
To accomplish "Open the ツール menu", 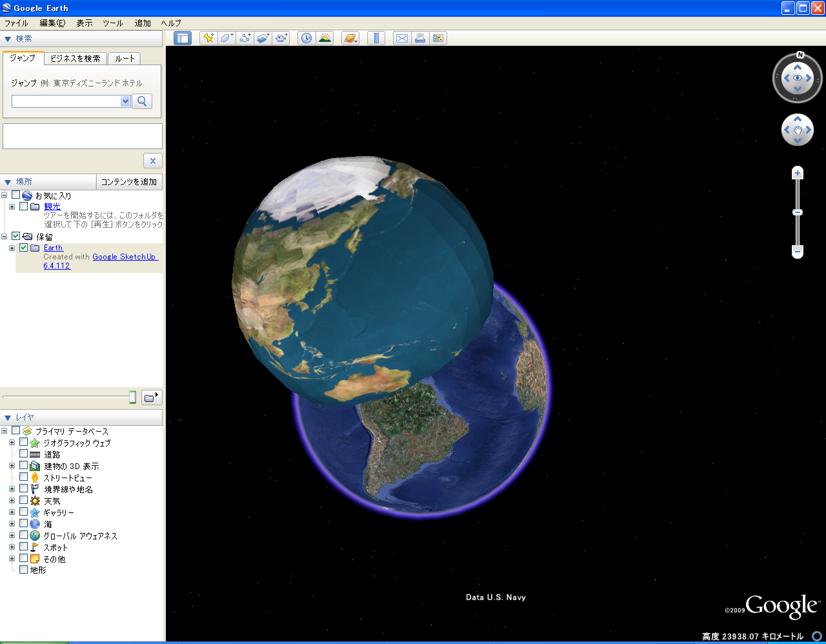I will click(112, 23).
